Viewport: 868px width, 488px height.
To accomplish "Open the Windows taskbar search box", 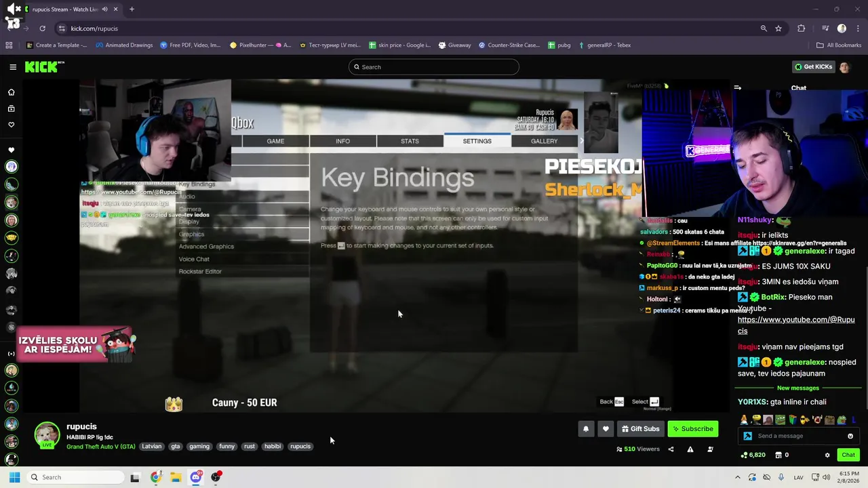I will (75, 477).
